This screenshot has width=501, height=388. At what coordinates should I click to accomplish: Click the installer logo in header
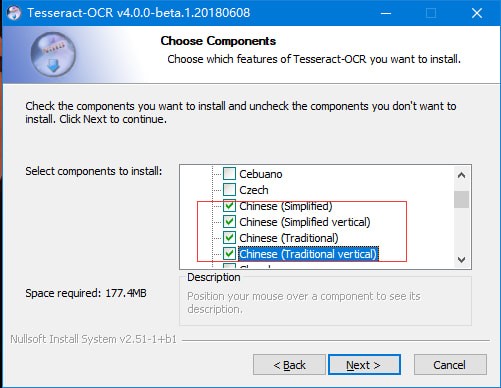[53, 54]
